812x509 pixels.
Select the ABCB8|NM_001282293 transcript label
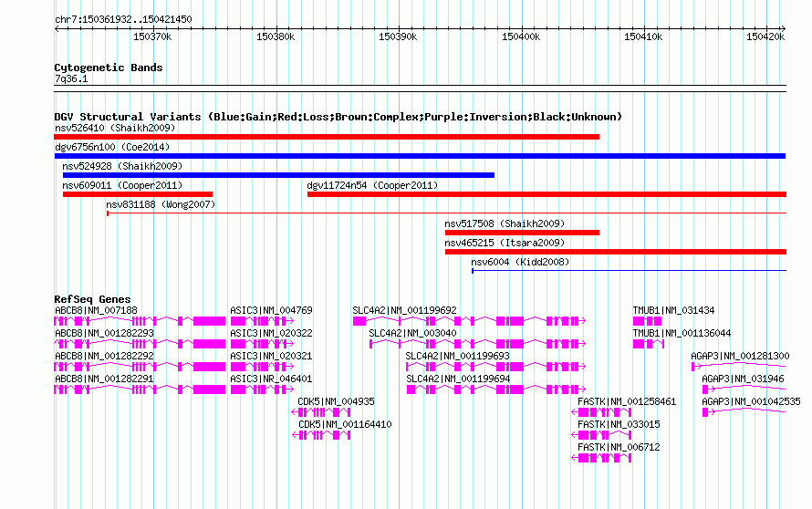pos(104,334)
